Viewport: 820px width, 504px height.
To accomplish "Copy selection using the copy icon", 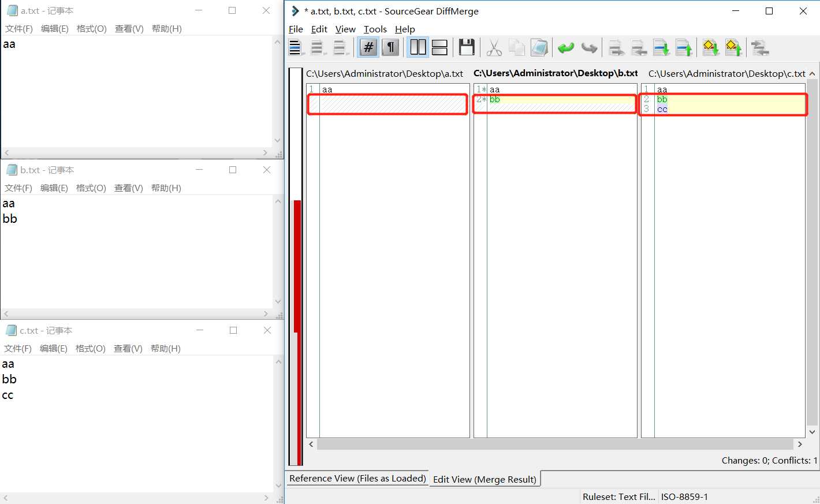I will pyautogui.click(x=517, y=48).
